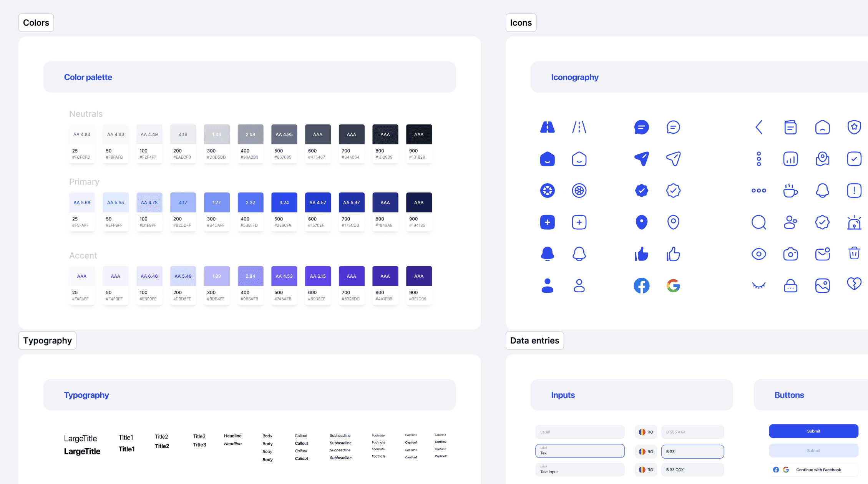Click the camera icon

click(790, 254)
